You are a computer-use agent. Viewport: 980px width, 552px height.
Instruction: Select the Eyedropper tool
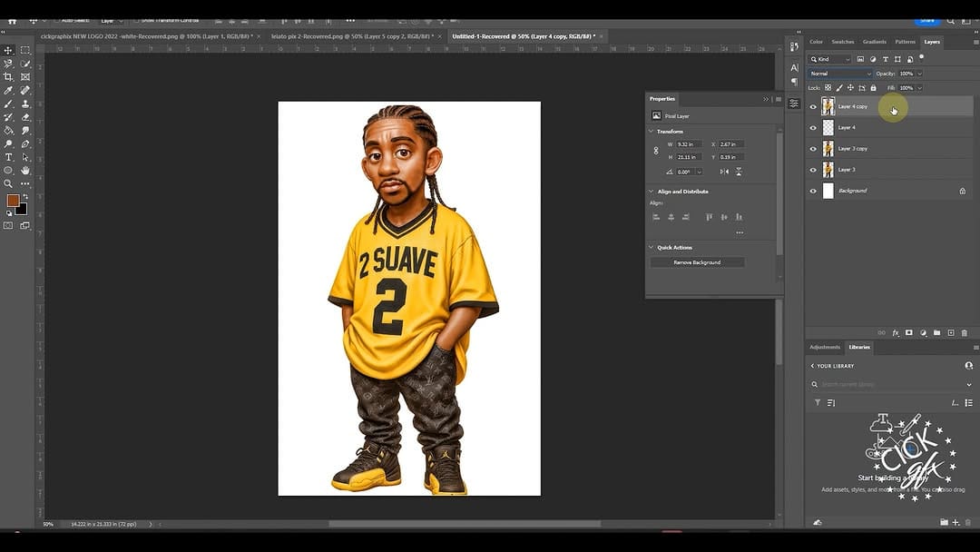click(9, 91)
